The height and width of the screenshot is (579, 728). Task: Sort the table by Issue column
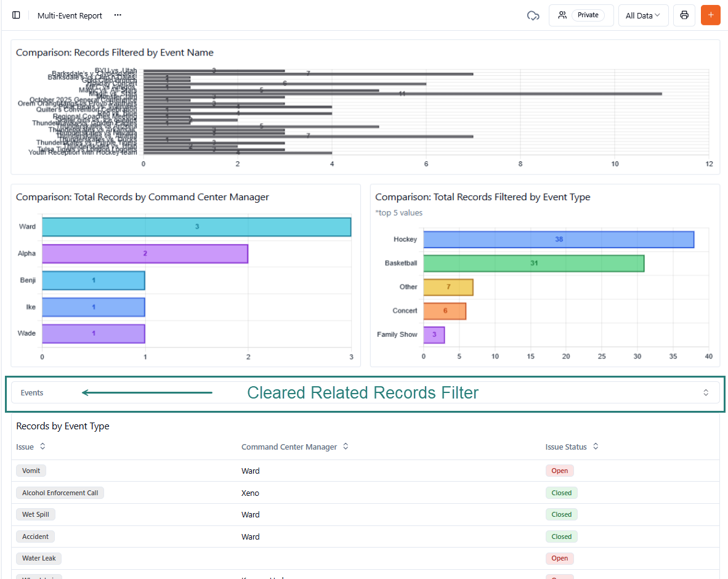pyautogui.click(x=42, y=447)
